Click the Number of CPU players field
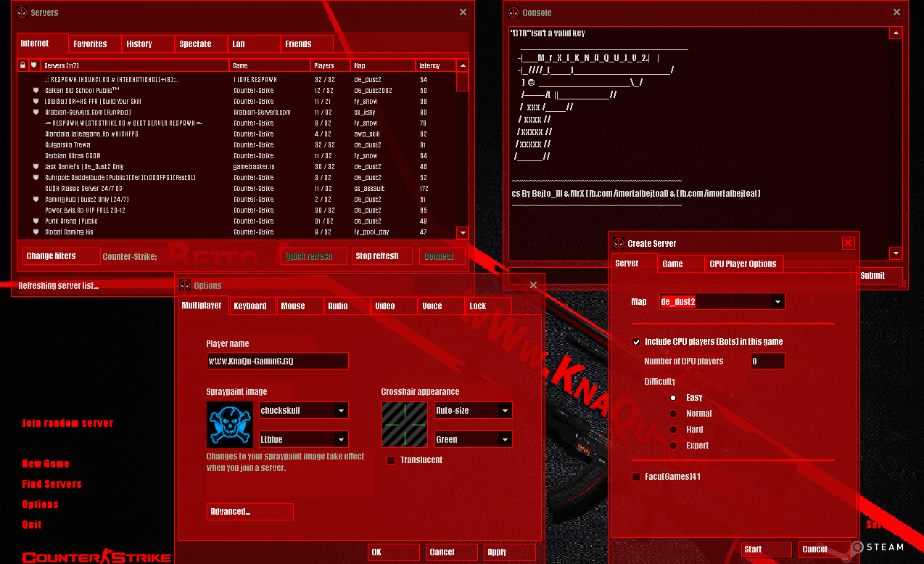 click(x=767, y=361)
